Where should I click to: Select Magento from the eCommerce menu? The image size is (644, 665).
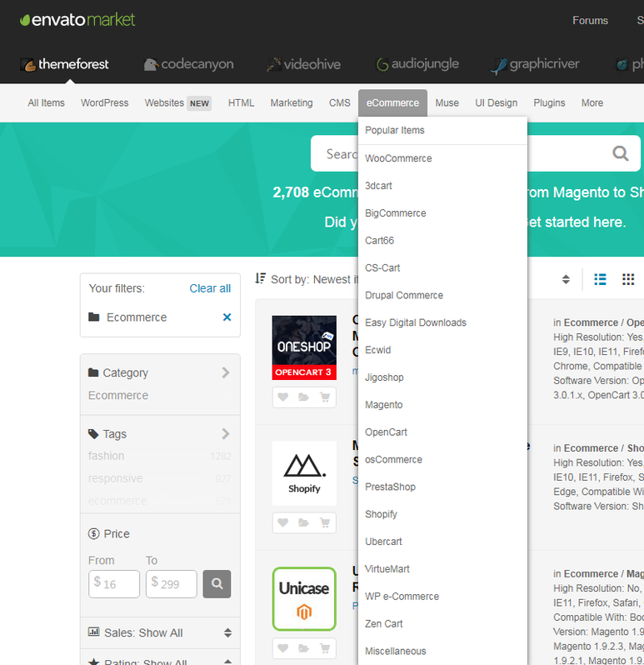pos(383,405)
